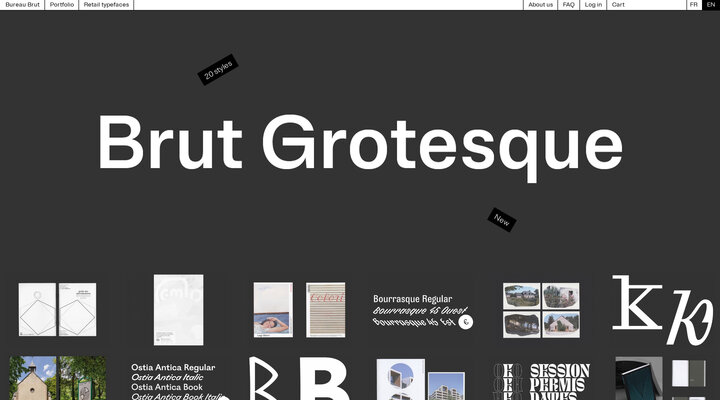
Task: Click Bourrasque Regular text
Action: coord(412,299)
